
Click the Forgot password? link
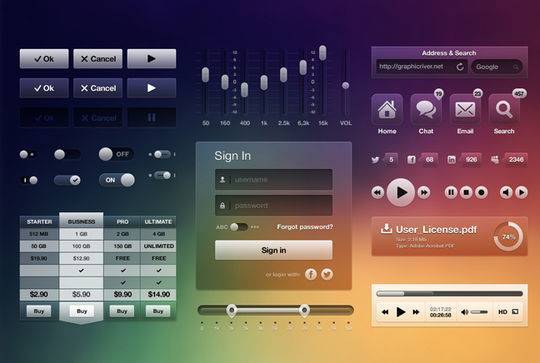305,227
